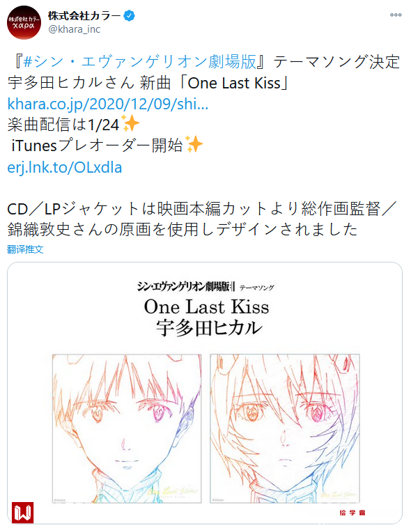Image resolution: width=411 pixels, height=532 pixels.
Task: Click the blue verified badge icon
Action: point(129,15)
